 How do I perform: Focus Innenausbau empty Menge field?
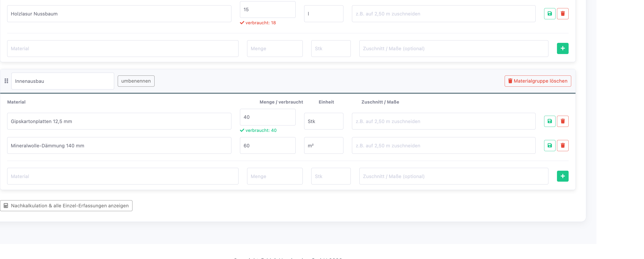pos(275,176)
